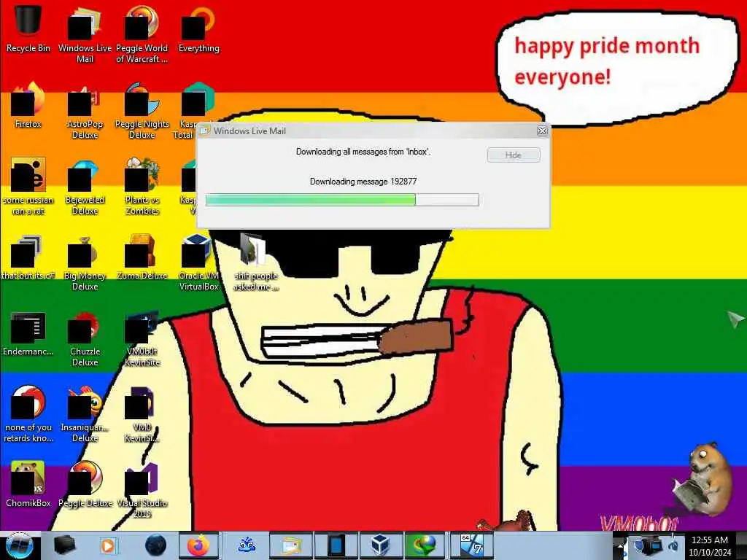Open the Bejeweled Deluxe desktop icon
Image resolution: width=747 pixels, height=560 pixels.
85,187
